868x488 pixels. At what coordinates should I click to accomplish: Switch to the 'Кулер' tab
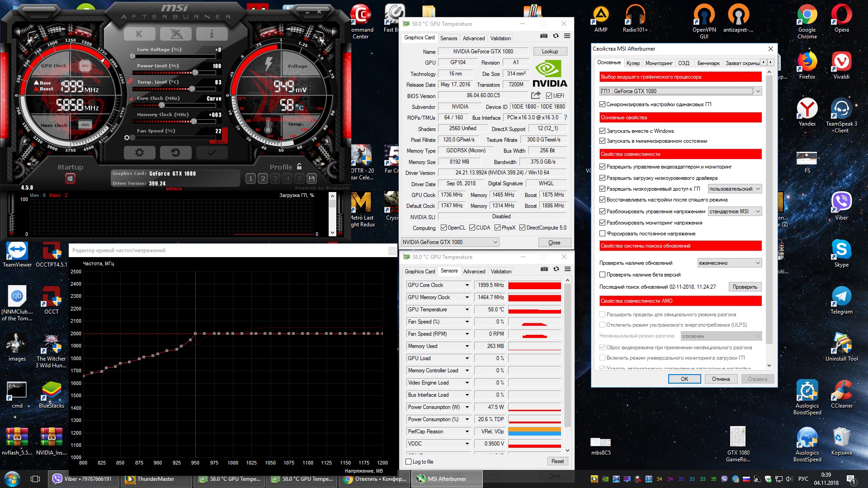click(x=633, y=63)
